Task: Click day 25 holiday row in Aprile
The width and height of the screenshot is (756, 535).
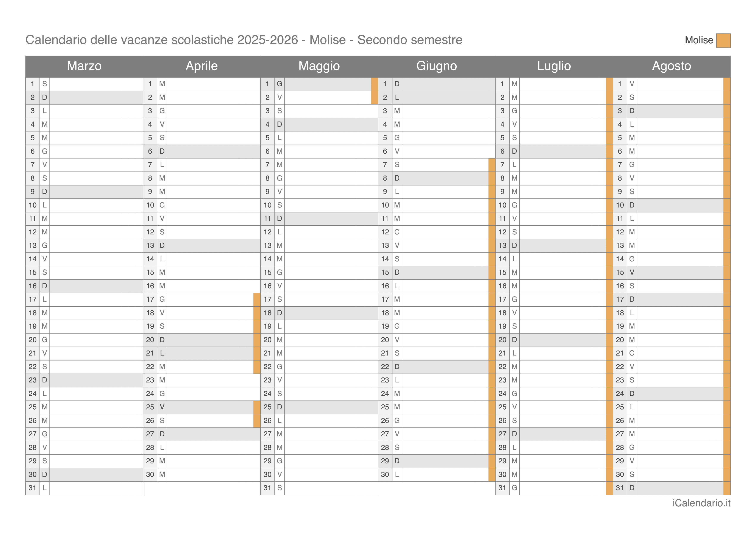Action: (201, 407)
